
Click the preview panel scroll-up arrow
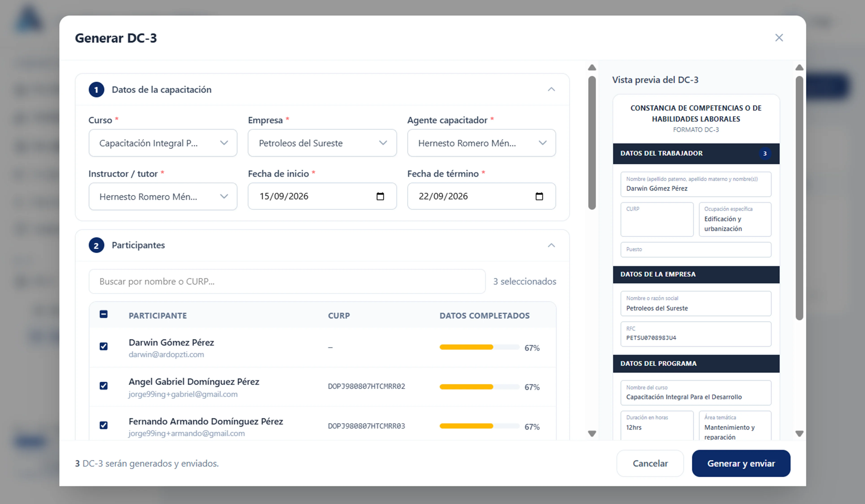click(799, 67)
